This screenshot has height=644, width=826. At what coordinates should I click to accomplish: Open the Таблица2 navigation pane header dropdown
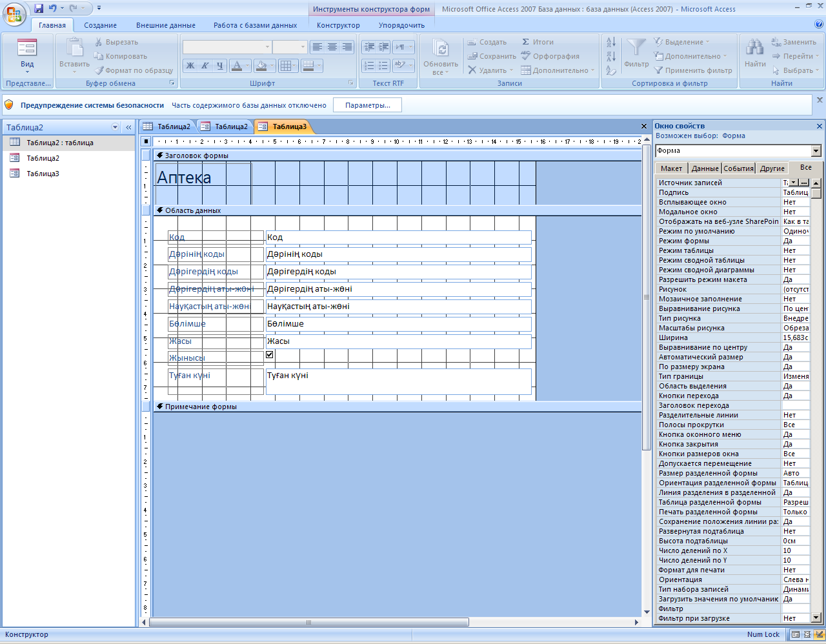coord(116,128)
